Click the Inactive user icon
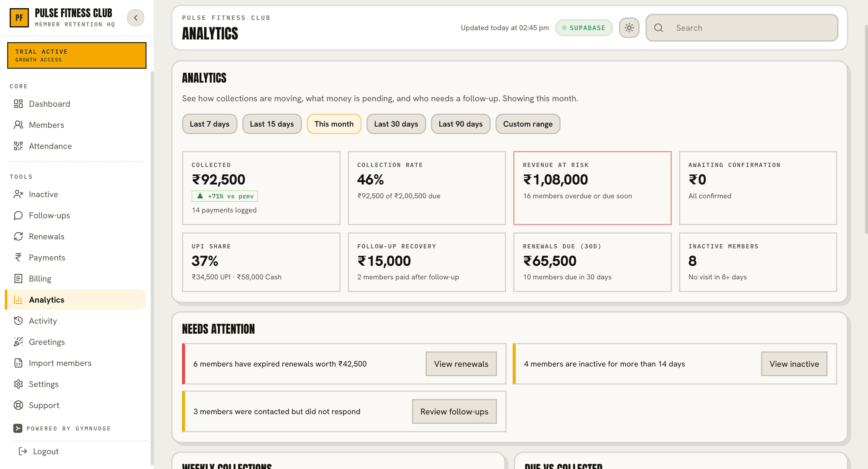The image size is (868, 469). 18,194
